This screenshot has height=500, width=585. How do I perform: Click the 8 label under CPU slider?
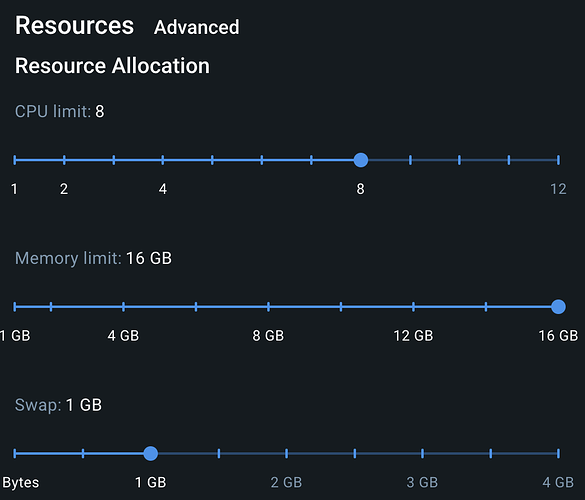360,189
